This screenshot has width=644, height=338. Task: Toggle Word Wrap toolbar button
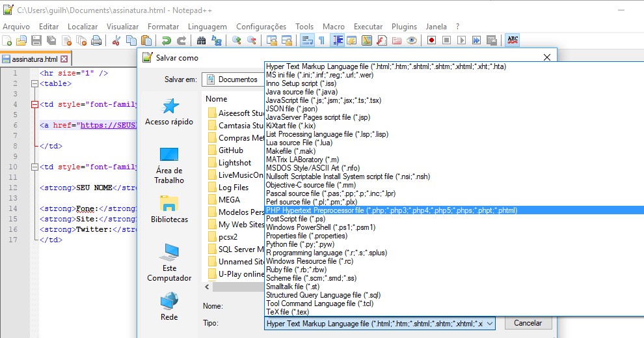click(x=307, y=40)
